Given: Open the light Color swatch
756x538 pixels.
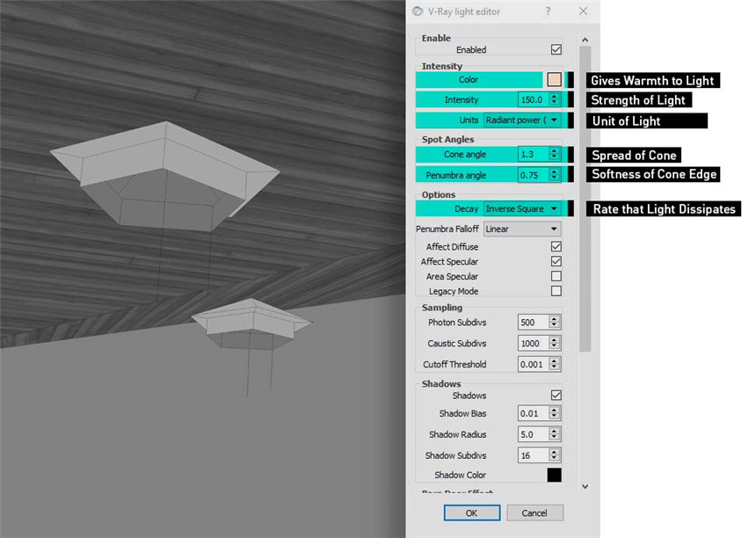Looking at the screenshot, I should point(554,80).
